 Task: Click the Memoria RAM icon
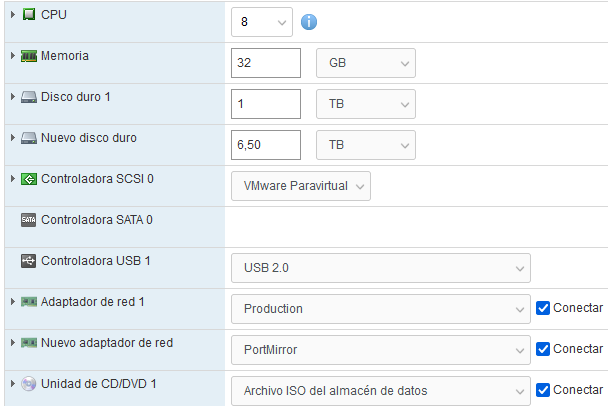coord(29,56)
